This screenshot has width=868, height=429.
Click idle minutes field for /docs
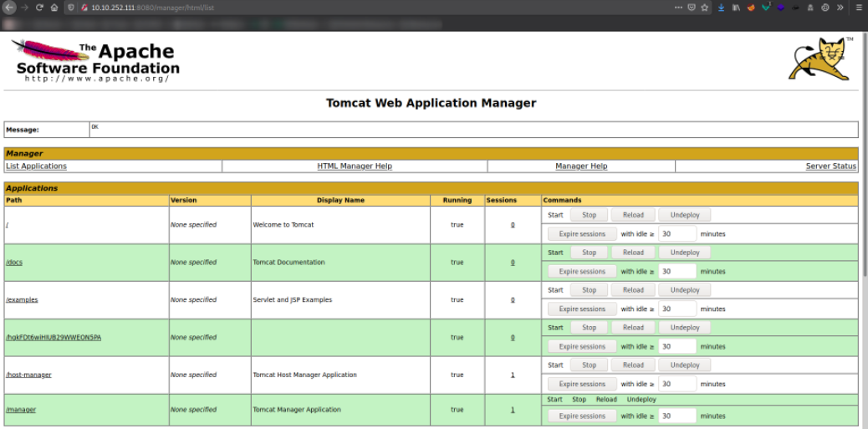pyautogui.click(x=677, y=272)
